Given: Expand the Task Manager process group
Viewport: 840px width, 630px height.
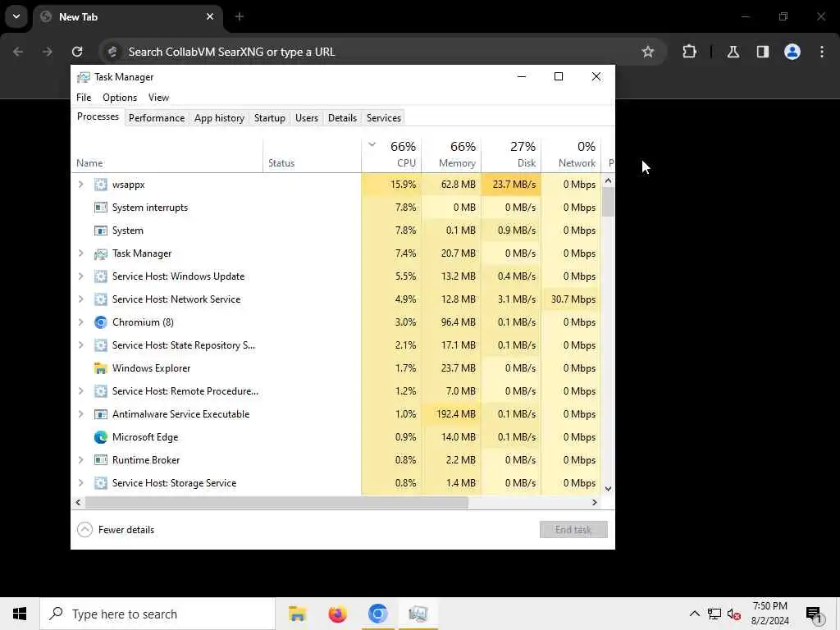Looking at the screenshot, I should (81, 253).
